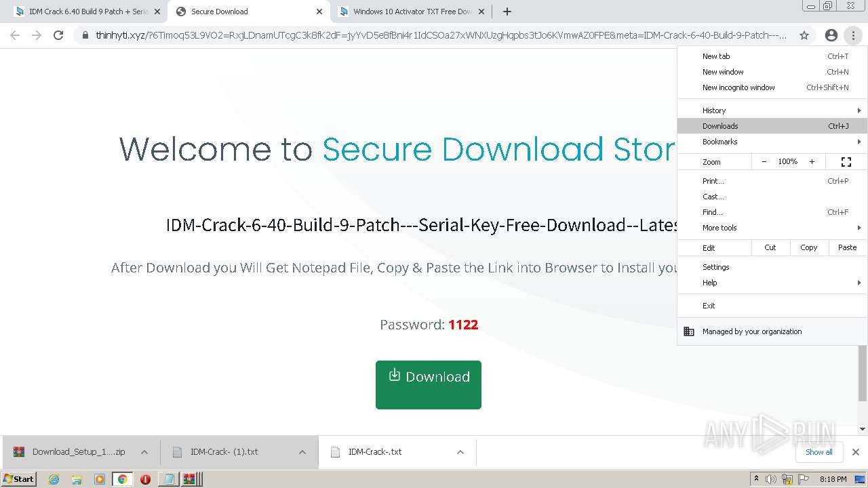Open IDM-Crack- (1).txt download item
Screen dimensions: 868x488
click(x=224, y=452)
